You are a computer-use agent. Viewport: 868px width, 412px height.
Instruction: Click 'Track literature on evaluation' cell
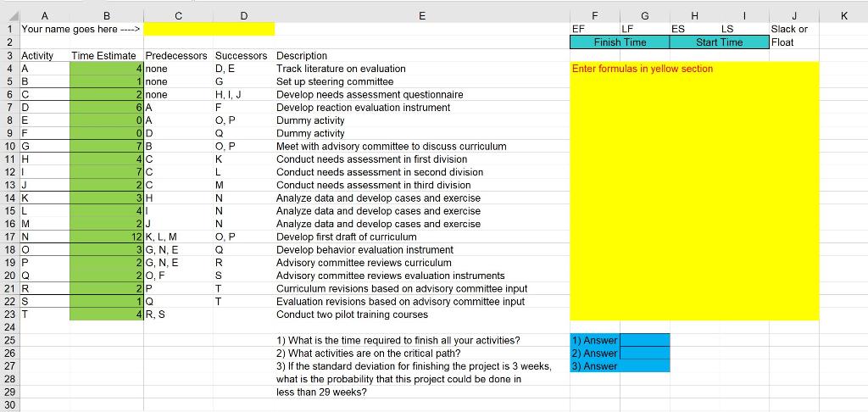coord(422,69)
